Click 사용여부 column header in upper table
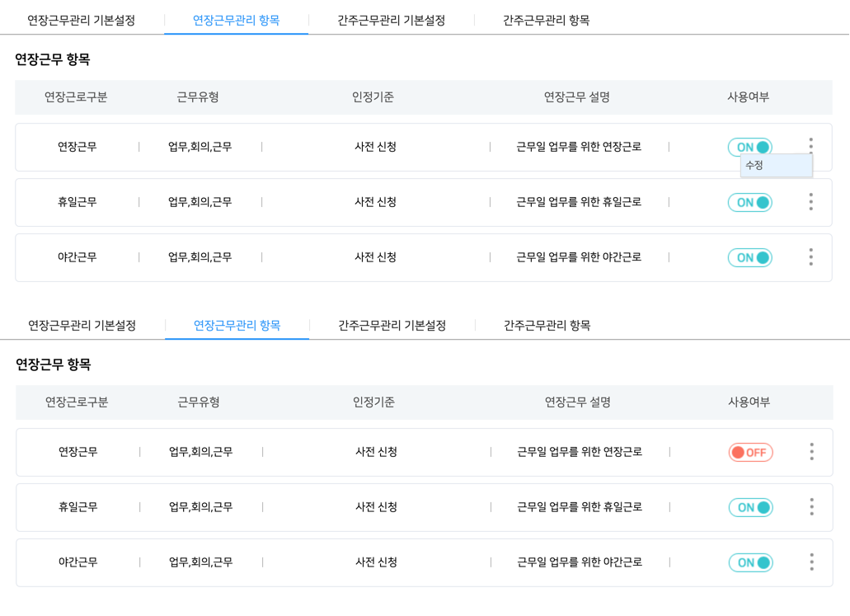The image size is (850, 616). point(748,97)
